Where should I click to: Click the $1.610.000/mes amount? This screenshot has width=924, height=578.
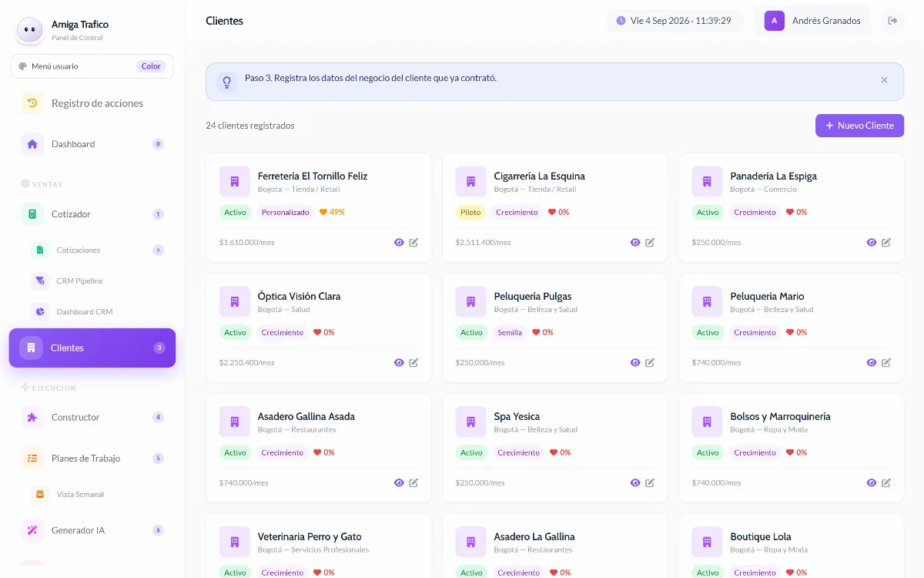click(246, 242)
